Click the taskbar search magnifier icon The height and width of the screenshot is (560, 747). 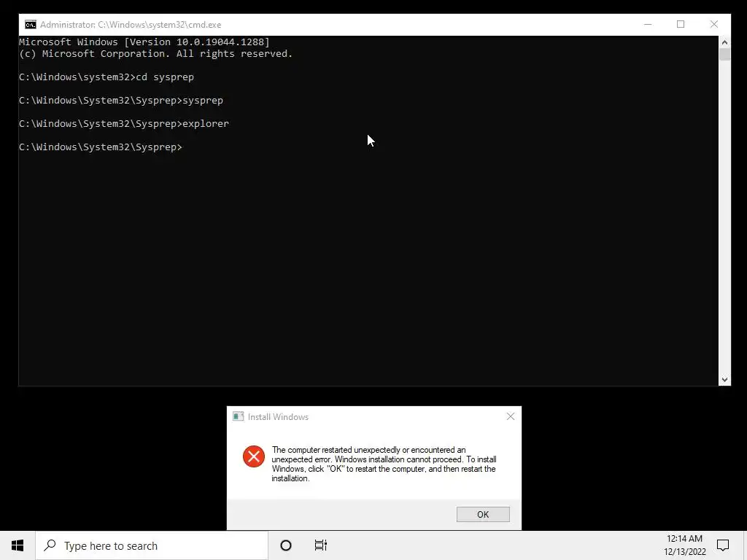click(x=50, y=545)
